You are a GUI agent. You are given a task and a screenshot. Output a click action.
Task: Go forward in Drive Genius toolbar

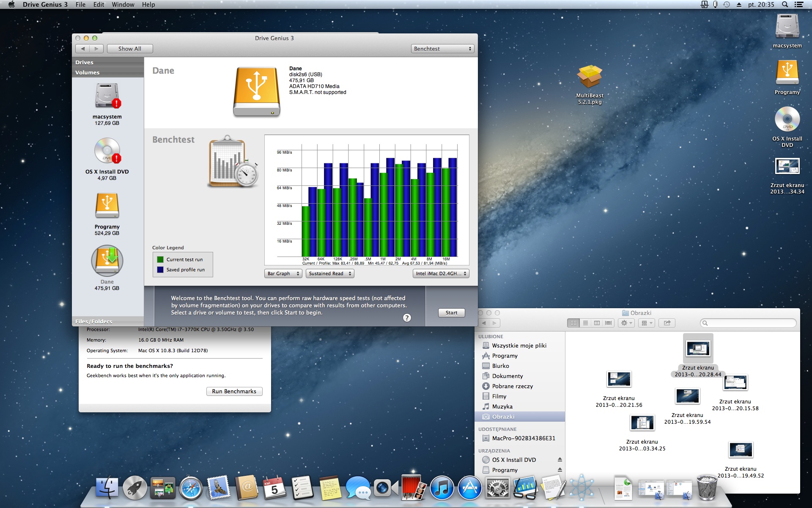click(96, 49)
